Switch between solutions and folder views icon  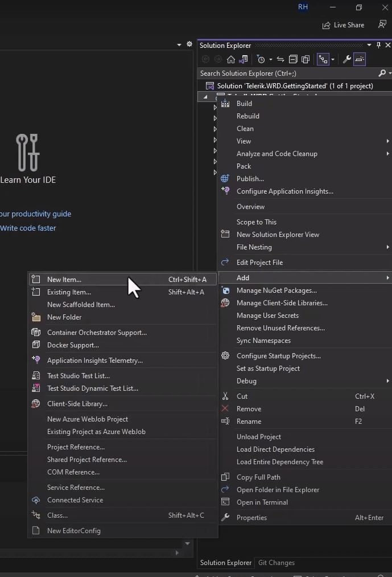(x=243, y=59)
